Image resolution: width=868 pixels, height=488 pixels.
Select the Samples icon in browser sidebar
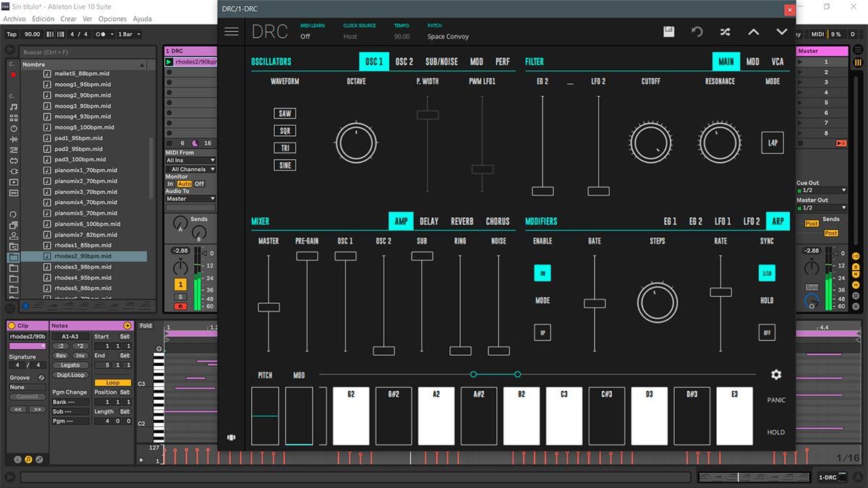(14, 193)
